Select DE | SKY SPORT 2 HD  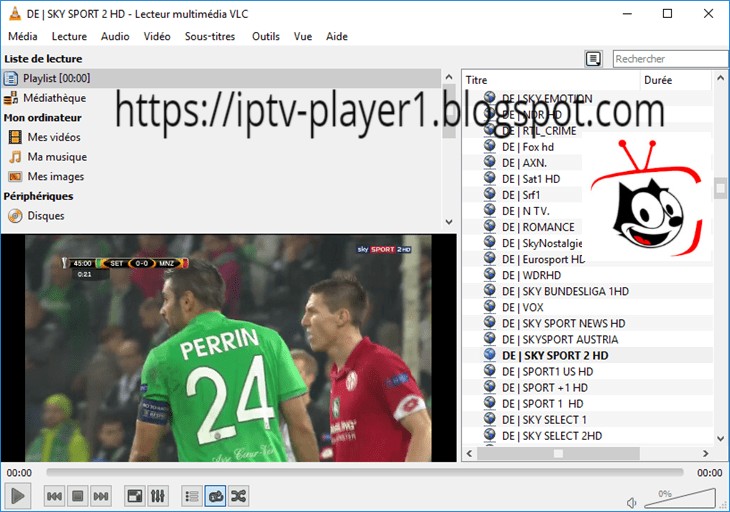coord(555,356)
